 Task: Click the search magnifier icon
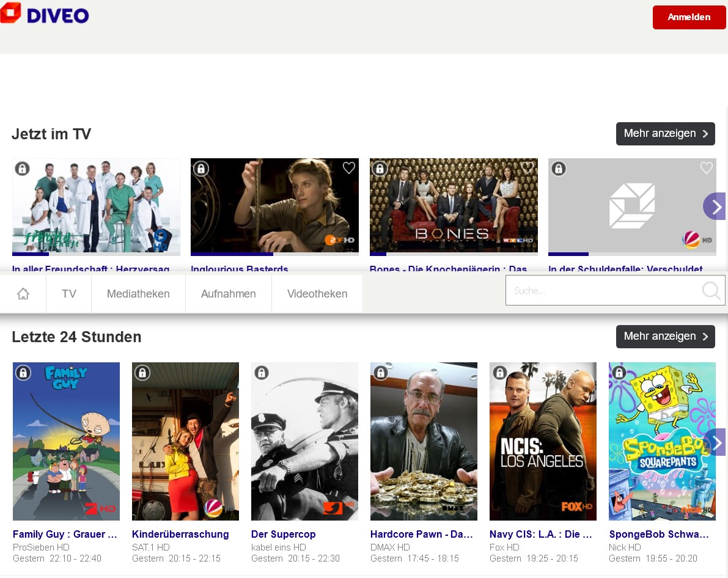coord(711,291)
